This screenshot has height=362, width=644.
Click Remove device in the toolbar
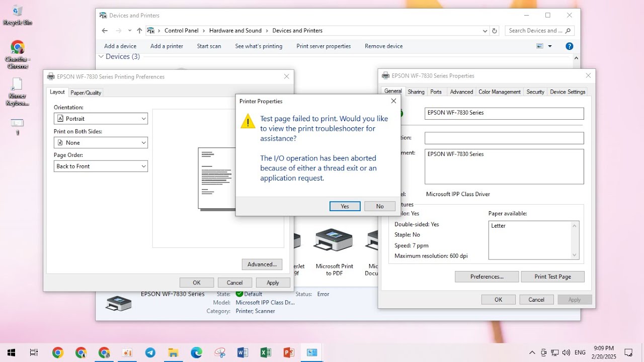[384, 46]
